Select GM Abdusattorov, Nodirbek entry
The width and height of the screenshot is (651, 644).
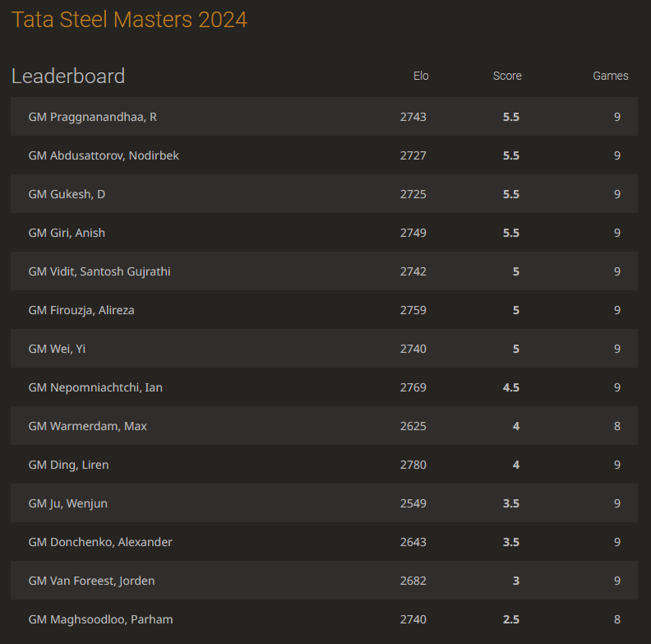point(104,155)
